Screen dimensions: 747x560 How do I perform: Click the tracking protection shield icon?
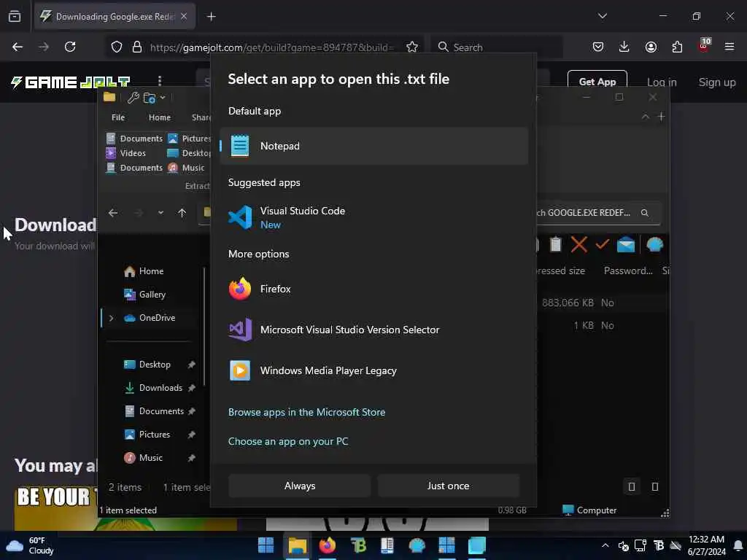[117, 47]
